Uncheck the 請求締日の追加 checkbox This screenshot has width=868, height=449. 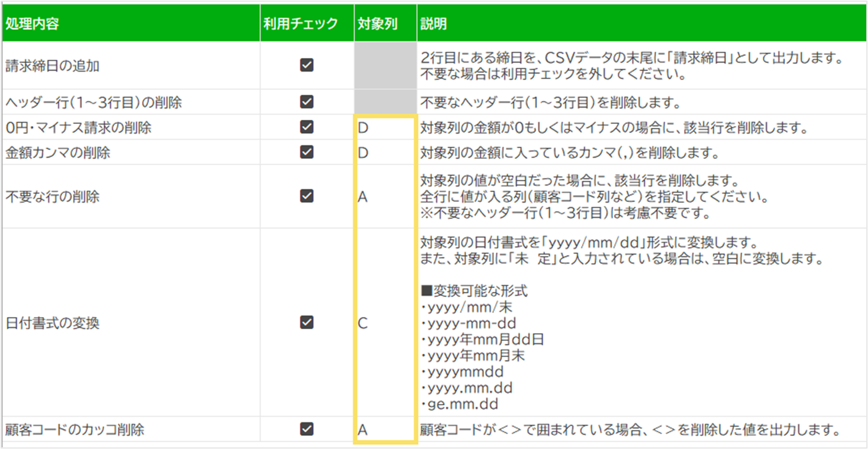[x=307, y=65]
